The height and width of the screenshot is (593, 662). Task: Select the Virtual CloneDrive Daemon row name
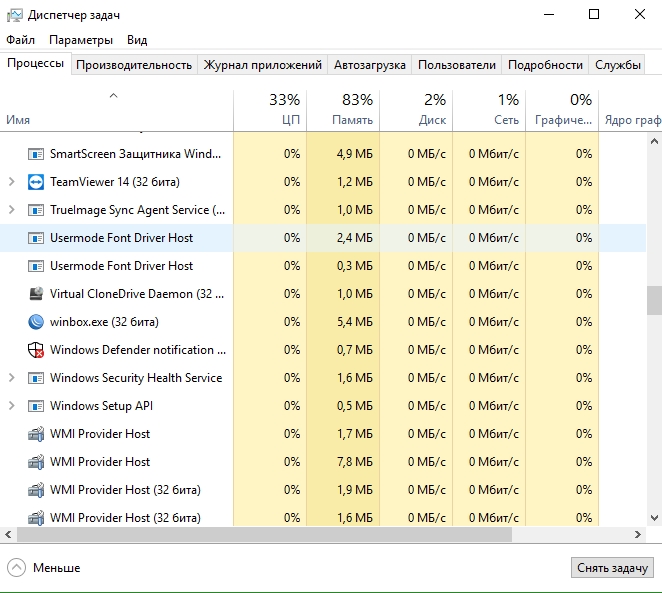pos(137,294)
